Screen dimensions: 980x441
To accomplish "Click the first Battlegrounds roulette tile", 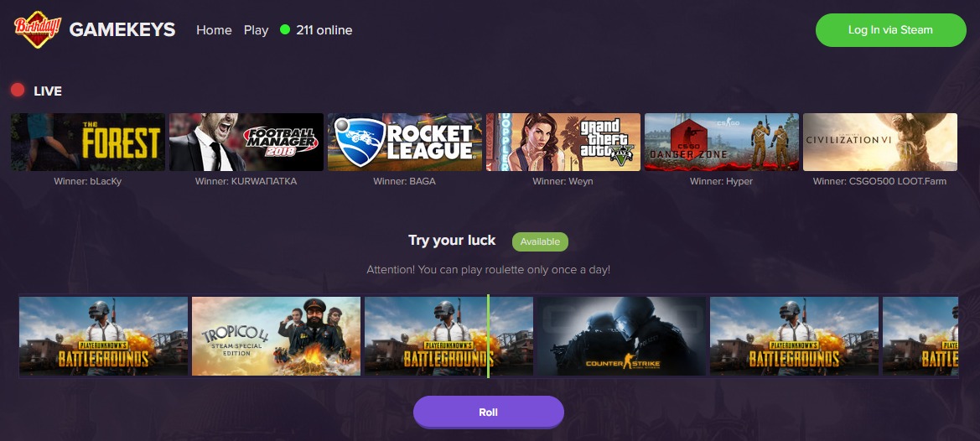I will click(x=103, y=336).
